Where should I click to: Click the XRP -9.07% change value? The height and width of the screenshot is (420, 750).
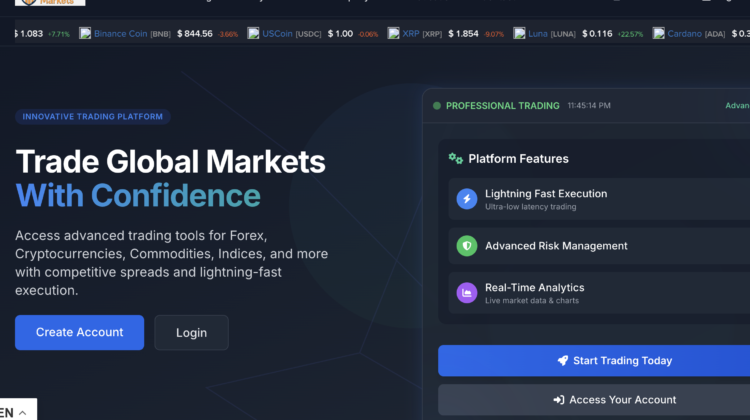point(493,34)
